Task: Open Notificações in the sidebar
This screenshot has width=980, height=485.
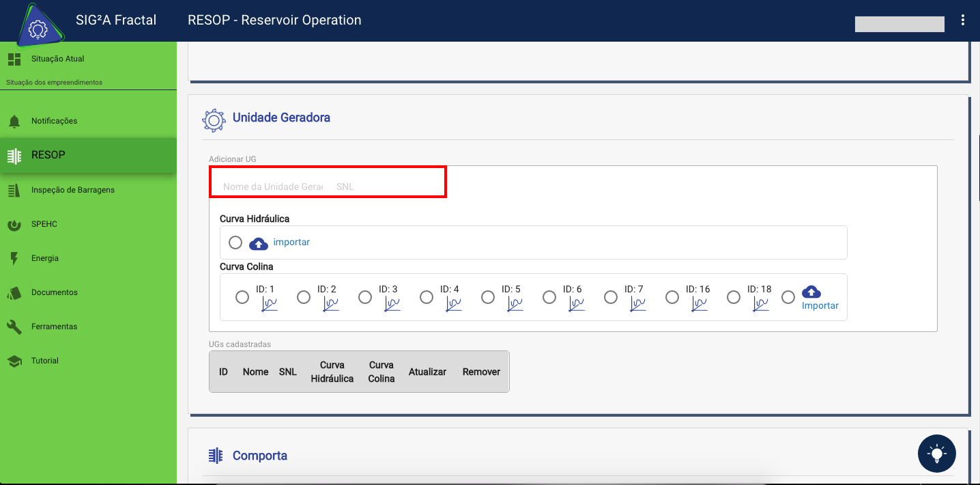Action: 54,121
